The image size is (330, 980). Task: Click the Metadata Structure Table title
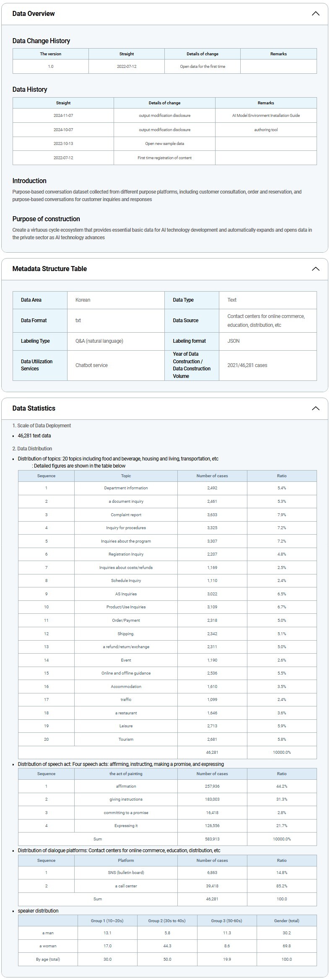click(49, 269)
